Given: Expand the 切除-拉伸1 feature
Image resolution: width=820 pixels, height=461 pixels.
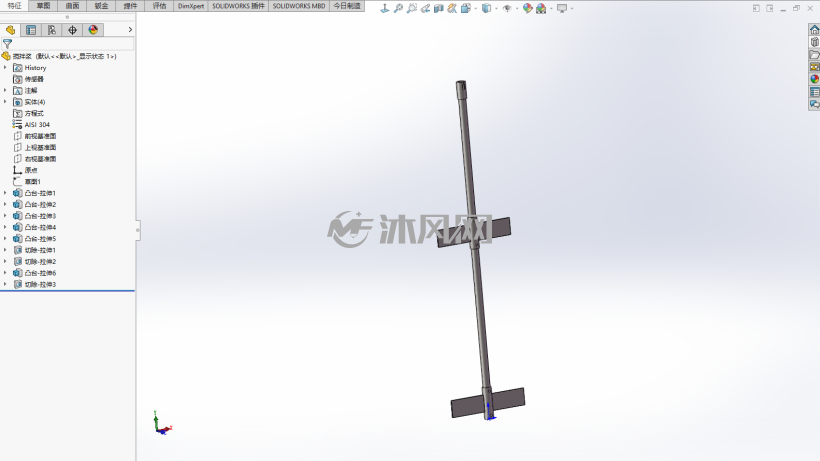Looking at the screenshot, I should [x=5, y=250].
